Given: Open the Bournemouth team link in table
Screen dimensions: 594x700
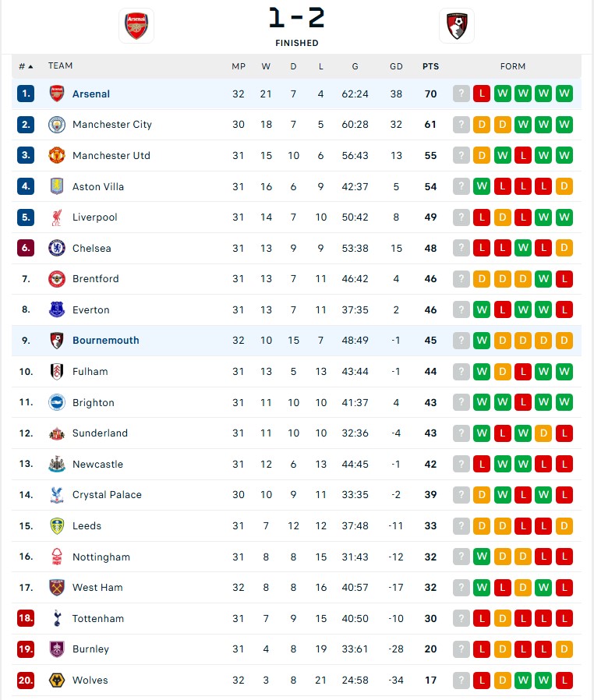Looking at the screenshot, I should (105, 341).
